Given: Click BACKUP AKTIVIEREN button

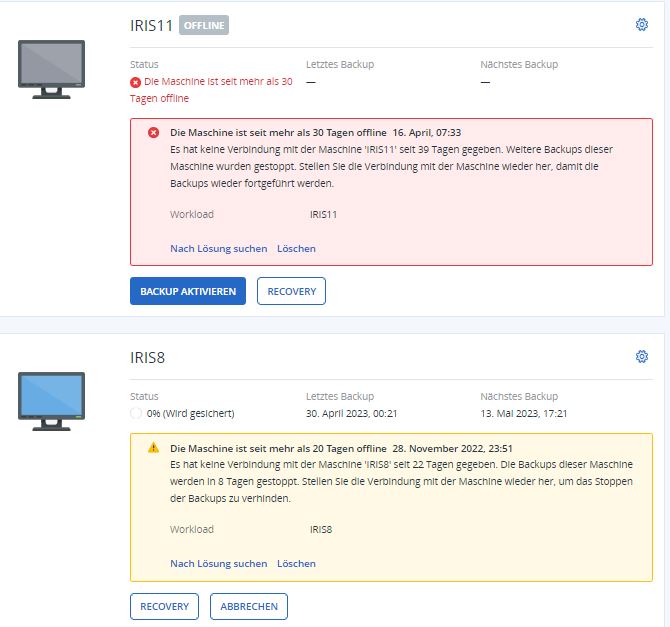Looking at the screenshot, I should pos(188,291).
